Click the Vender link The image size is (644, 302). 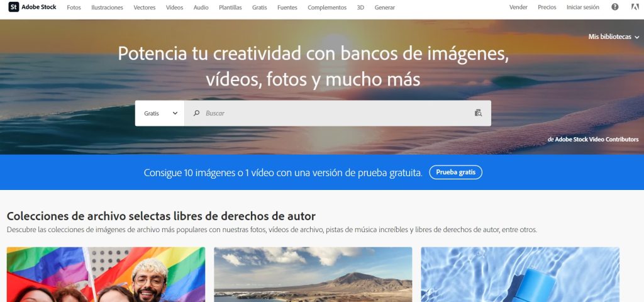click(518, 8)
